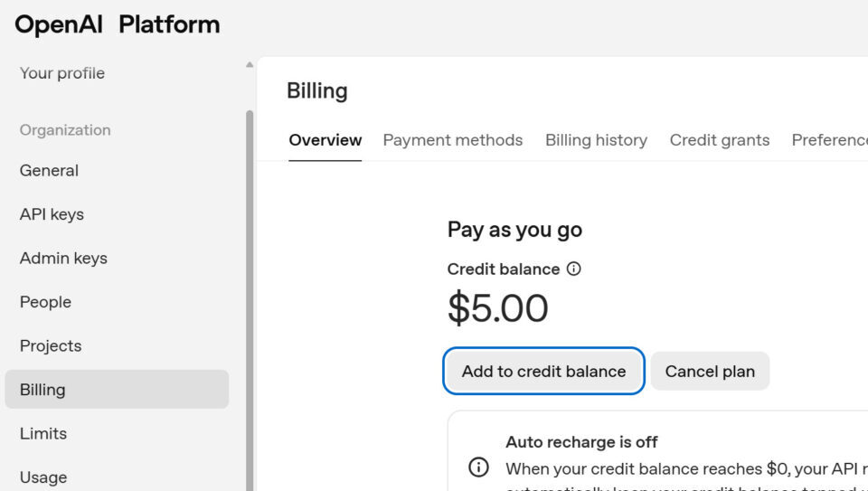Click the OpenAI Platform logo

pyautogui.click(x=117, y=24)
